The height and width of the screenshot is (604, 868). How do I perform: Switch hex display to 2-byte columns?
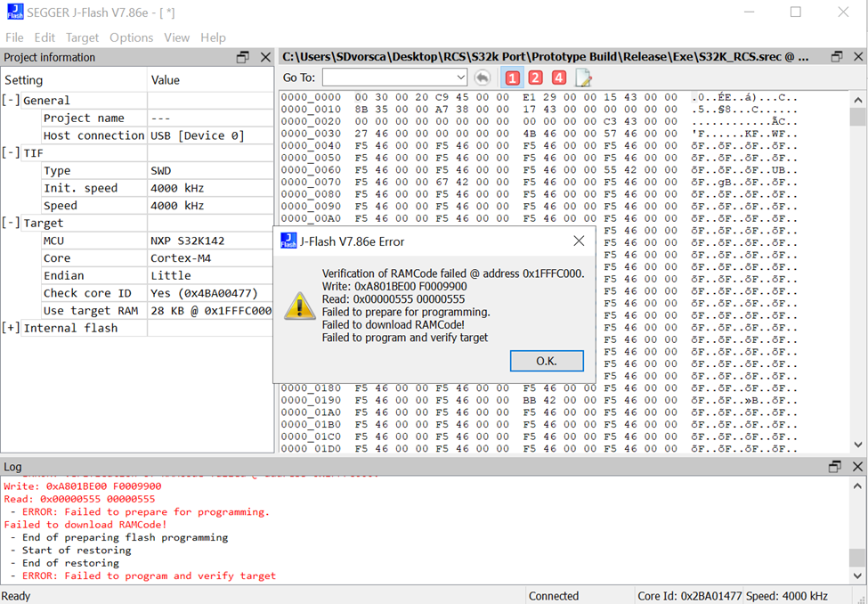535,78
